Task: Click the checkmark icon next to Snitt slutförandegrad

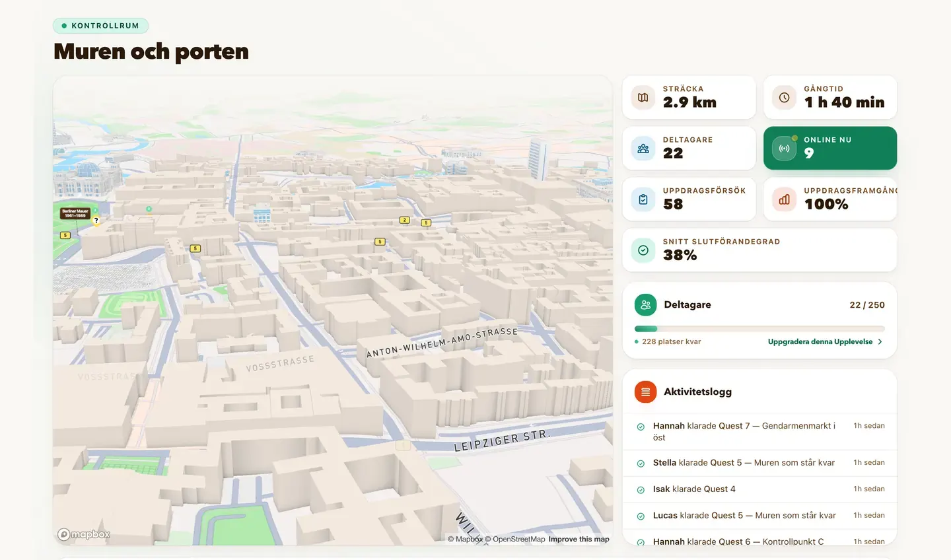Action: tap(643, 250)
